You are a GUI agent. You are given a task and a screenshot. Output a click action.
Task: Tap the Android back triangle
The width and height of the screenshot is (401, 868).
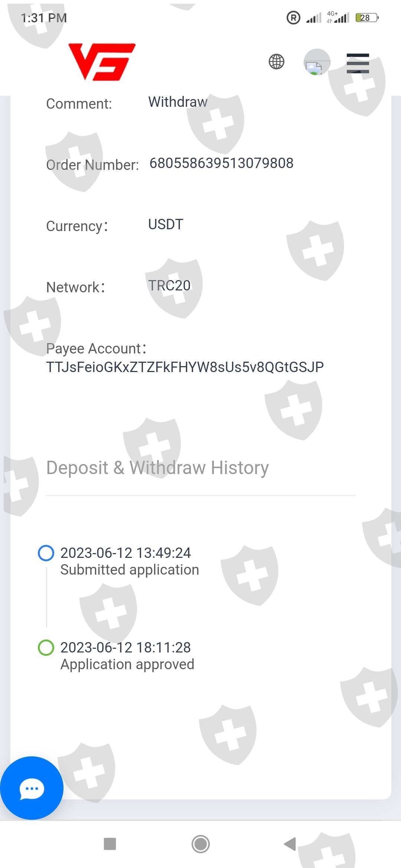click(290, 844)
